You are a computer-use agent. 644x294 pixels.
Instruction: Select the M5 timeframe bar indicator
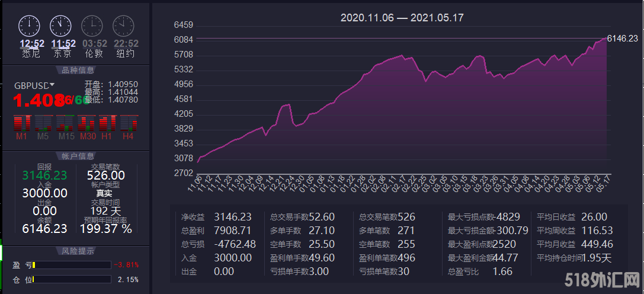coord(43,123)
